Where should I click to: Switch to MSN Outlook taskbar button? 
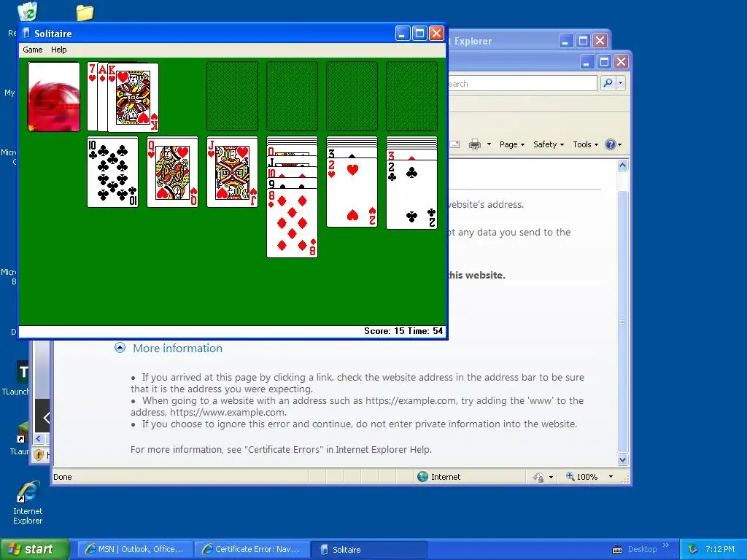click(x=134, y=549)
